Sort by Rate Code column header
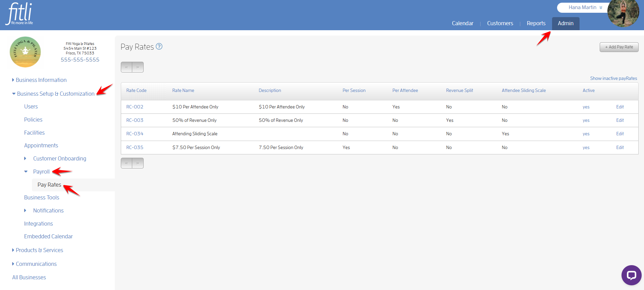The image size is (644, 290). 136,90
